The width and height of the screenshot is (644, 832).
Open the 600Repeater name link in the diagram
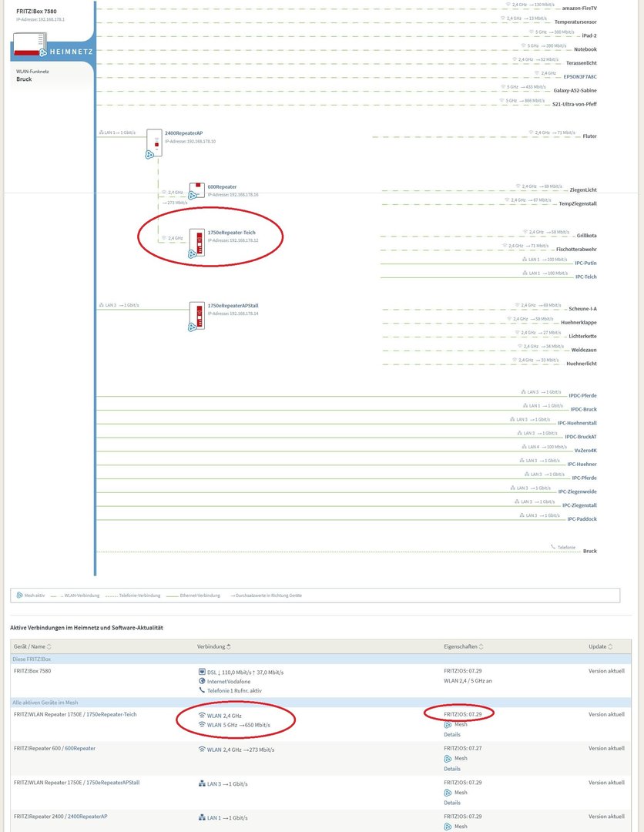click(x=223, y=186)
